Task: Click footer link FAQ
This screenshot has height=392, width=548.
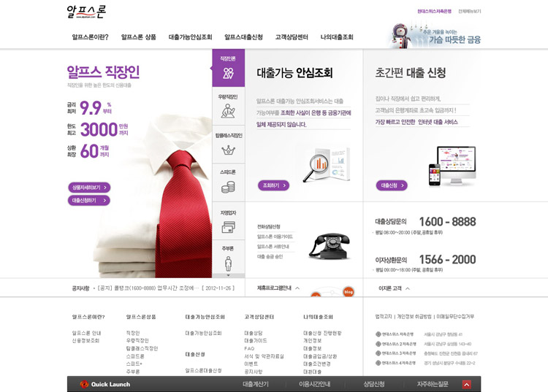Action: [x=249, y=348]
